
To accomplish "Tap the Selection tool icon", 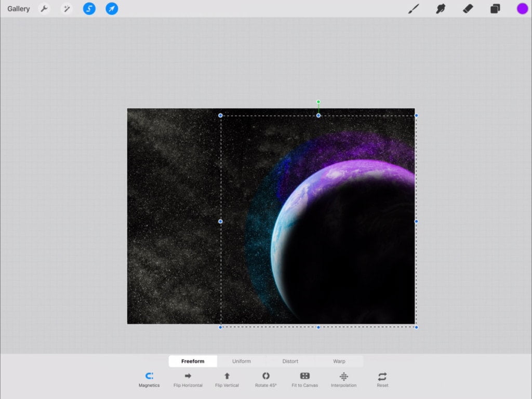I will click(89, 9).
